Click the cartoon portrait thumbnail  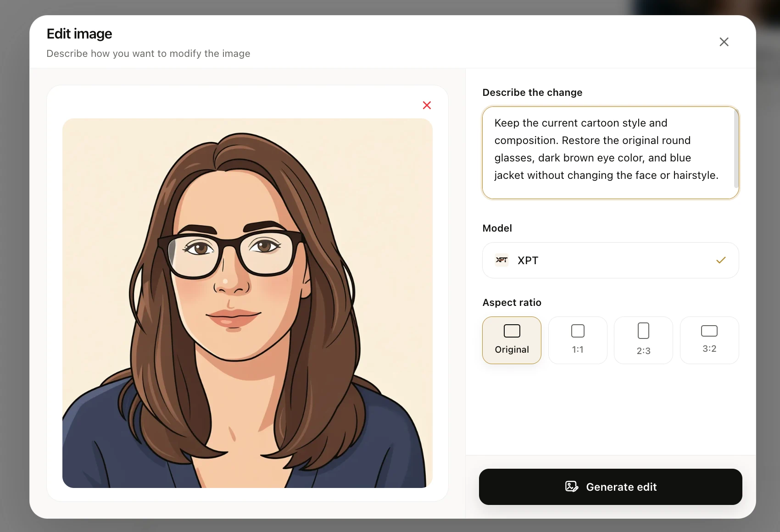[247, 303]
